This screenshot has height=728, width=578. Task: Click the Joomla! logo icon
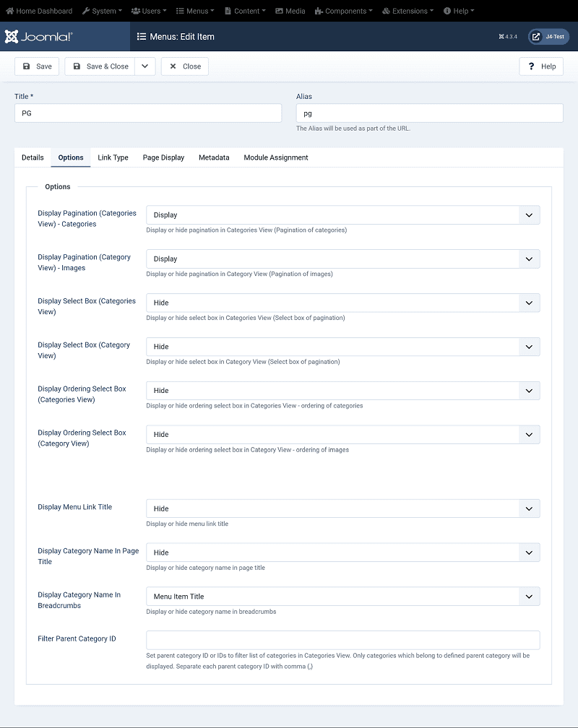pos(12,37)
